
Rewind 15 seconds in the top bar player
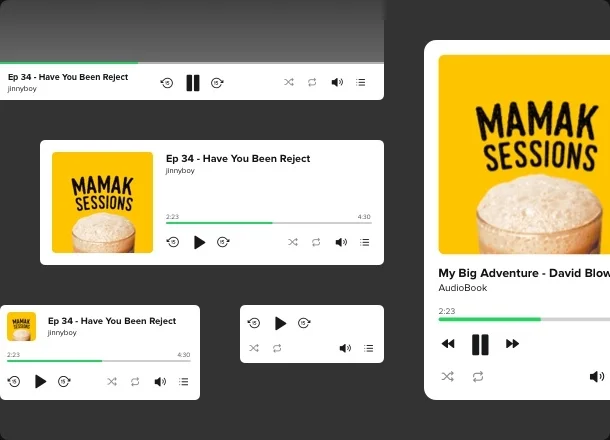coord(167,83)
